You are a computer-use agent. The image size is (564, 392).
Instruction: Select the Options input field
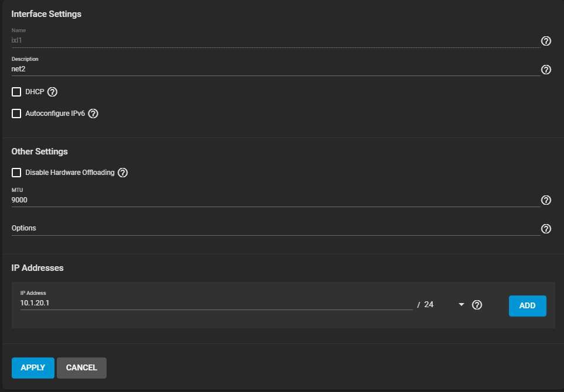point(275,229)
